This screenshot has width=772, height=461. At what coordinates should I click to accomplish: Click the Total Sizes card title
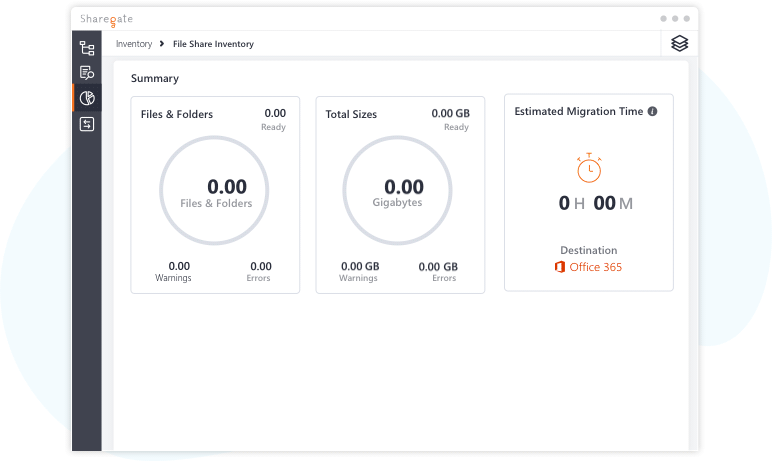click(351, 114)
